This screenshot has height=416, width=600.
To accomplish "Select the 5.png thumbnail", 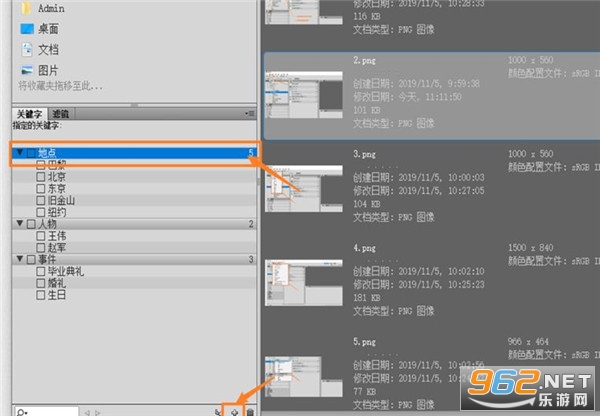I will click(303, 377).
